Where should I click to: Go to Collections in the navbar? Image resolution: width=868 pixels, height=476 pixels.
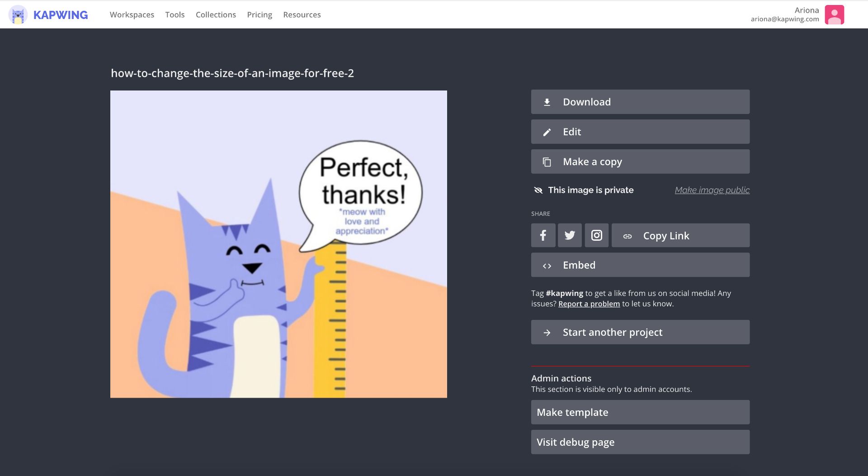216,14
